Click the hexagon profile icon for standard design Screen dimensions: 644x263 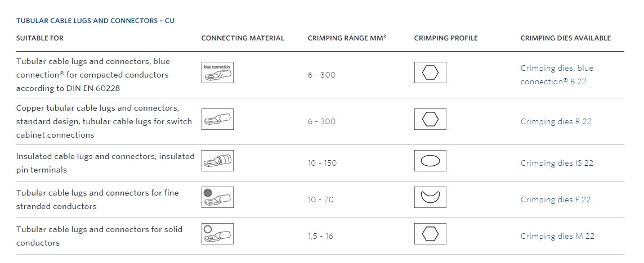(x=430, y=119)
